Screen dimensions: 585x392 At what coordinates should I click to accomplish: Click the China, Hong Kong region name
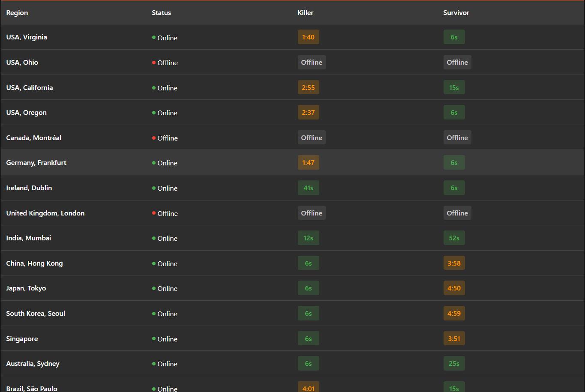pos(34,263)
